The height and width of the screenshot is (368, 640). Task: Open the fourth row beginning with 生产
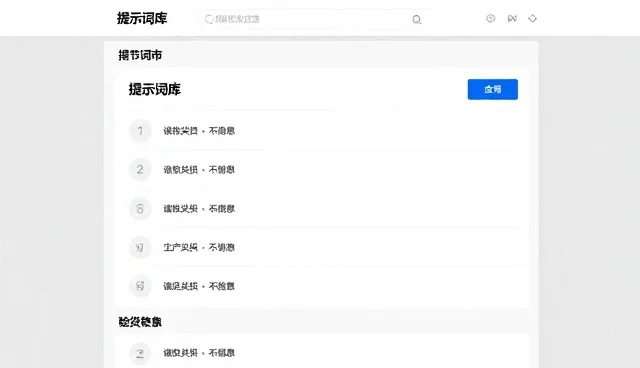(322, 247)
